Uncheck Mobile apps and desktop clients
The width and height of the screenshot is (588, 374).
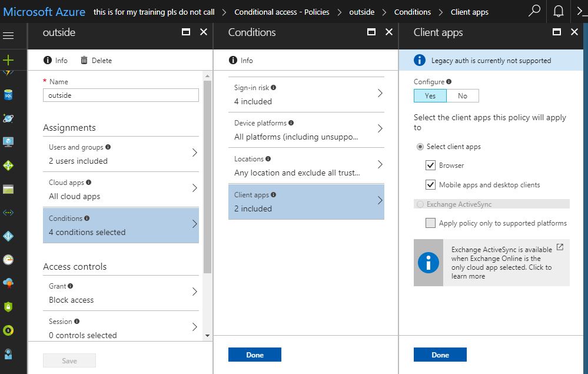[431, 184]
